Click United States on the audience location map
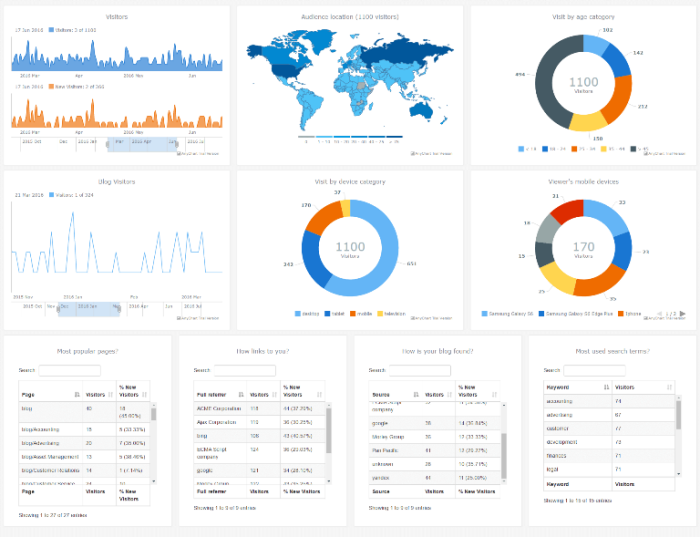Screen dimensions: 700x537 (x=285, y=71)
